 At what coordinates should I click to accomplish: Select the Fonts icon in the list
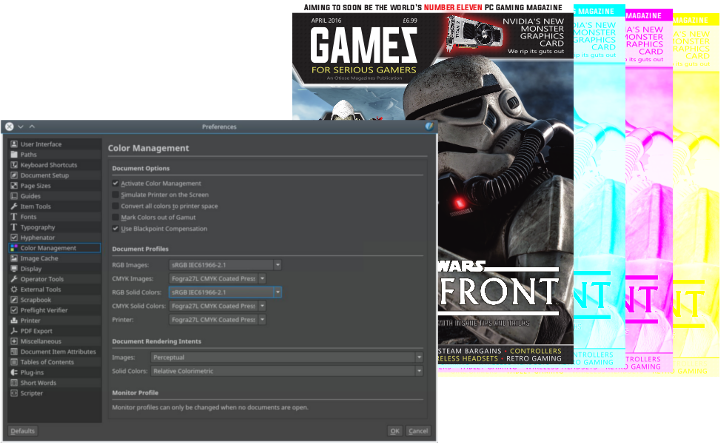click(14, 217)
